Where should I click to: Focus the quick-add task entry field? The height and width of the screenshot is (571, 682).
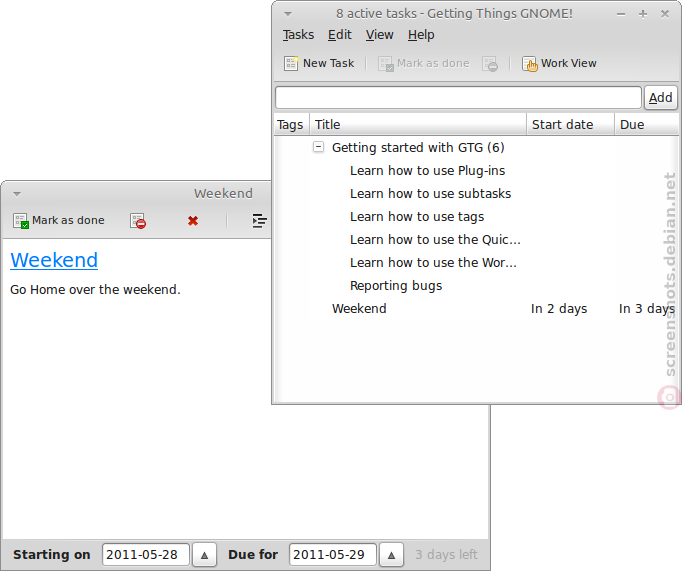[x=458, y=97]
